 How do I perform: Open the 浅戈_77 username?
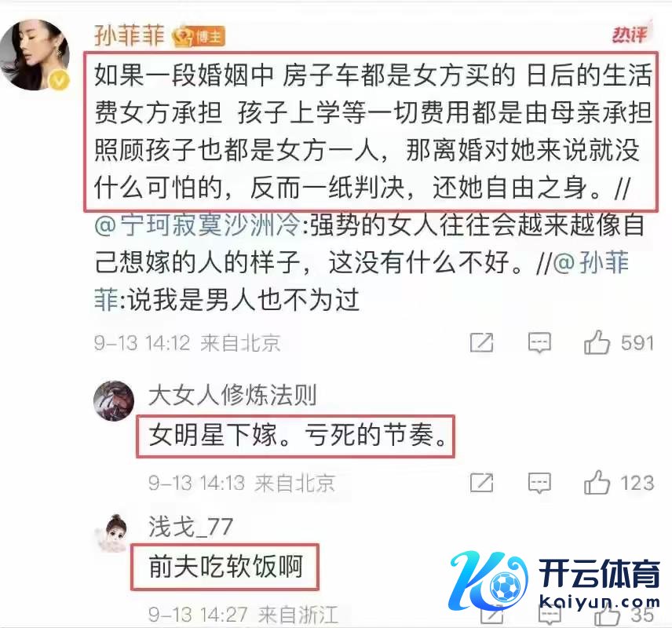[191, 527]
